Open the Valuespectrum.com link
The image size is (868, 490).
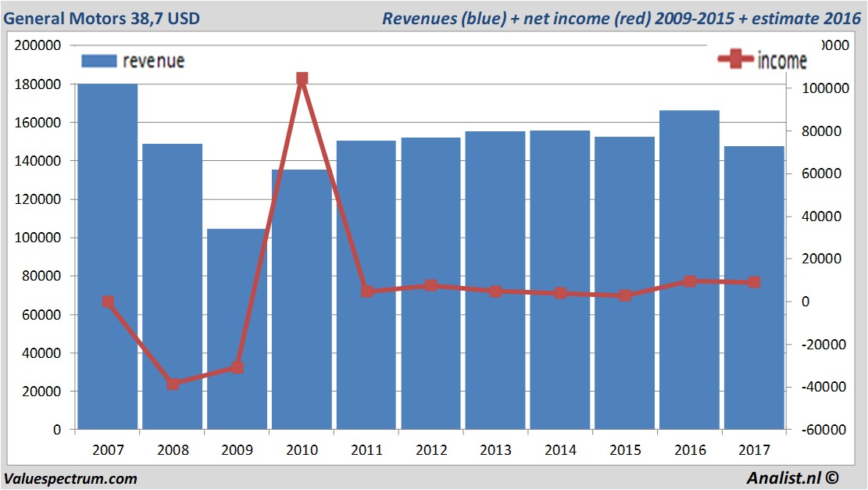click(x=70, y=479)
